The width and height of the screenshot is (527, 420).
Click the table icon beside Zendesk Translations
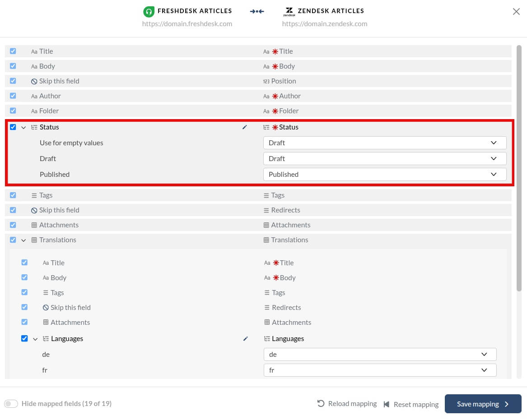(266, 240)
